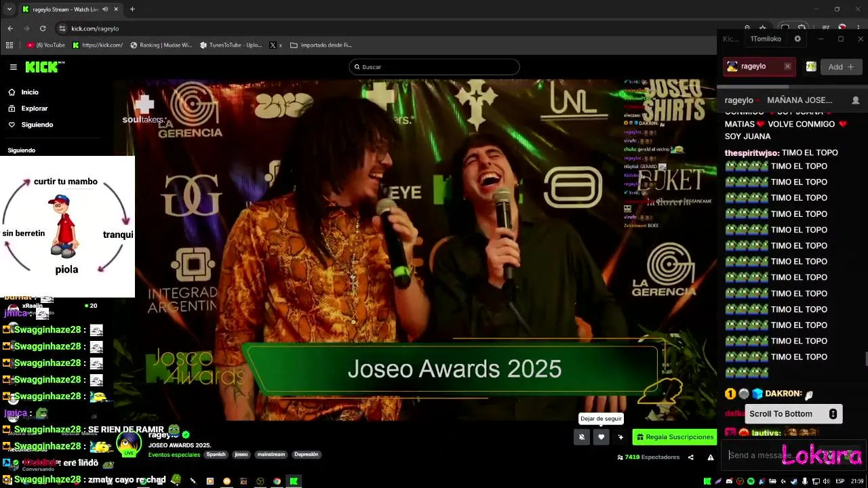Open Steam tray icon
Screen dimensions: 868x488
tap(794, 481)
